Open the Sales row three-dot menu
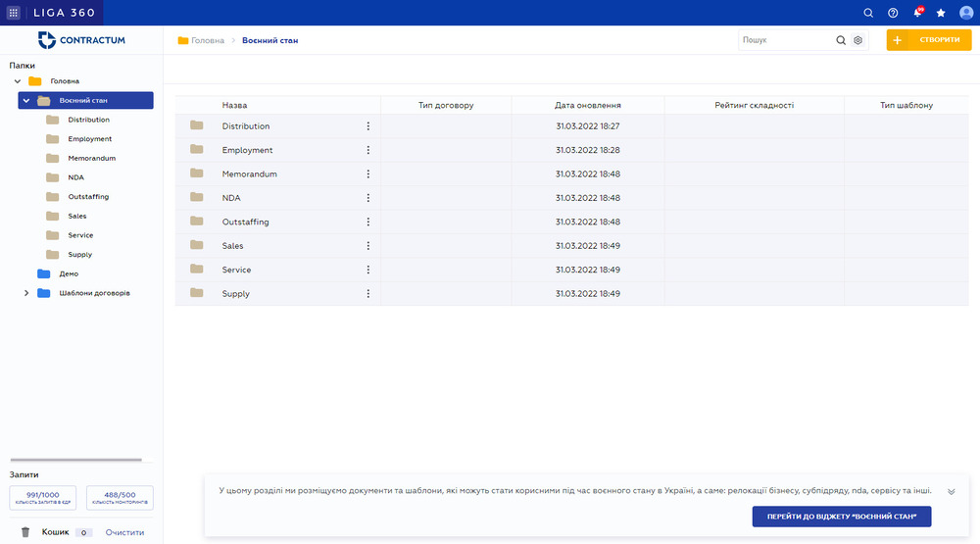This screenshot has height=544, width=980. click(x=368, y=246)
